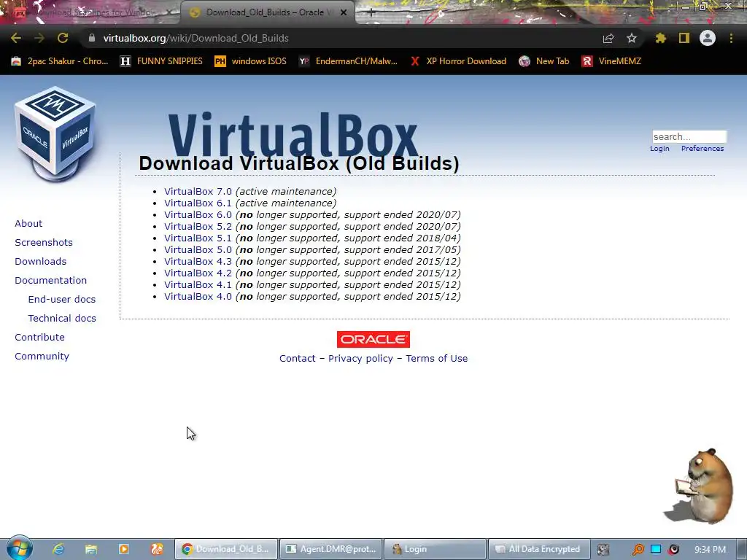Bookmark this page with the star icon

click(x=632, y=38)
